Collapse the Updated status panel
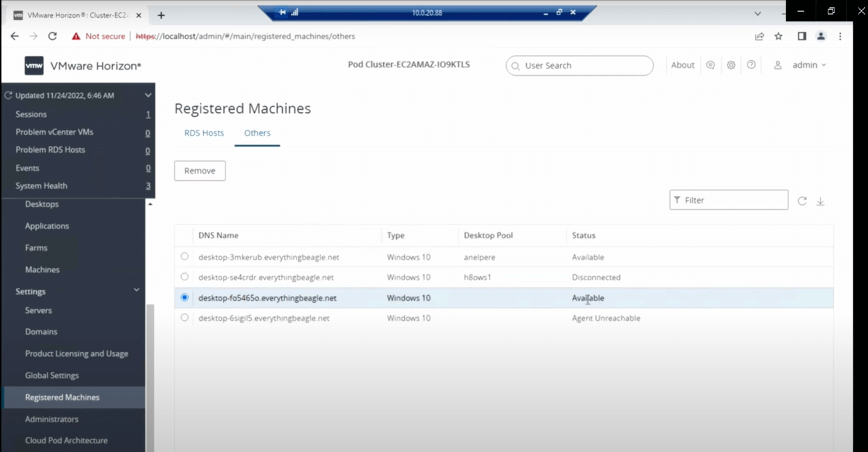 tap(148, 95)
